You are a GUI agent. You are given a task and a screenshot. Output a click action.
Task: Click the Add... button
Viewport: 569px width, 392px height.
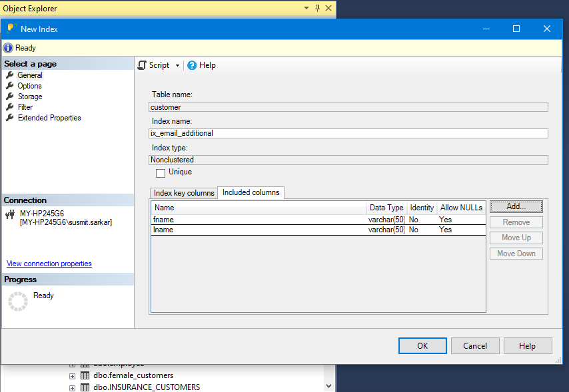point(516,207)
